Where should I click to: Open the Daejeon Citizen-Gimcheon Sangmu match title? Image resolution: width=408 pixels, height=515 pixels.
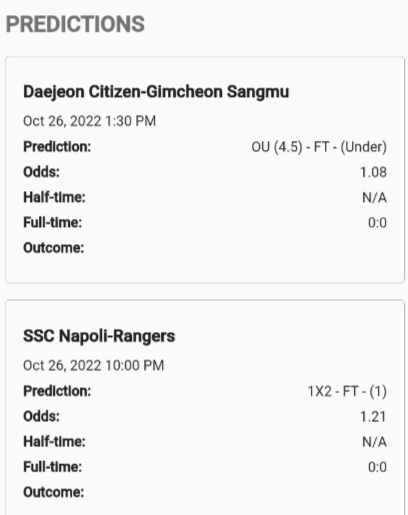(156, 92)
